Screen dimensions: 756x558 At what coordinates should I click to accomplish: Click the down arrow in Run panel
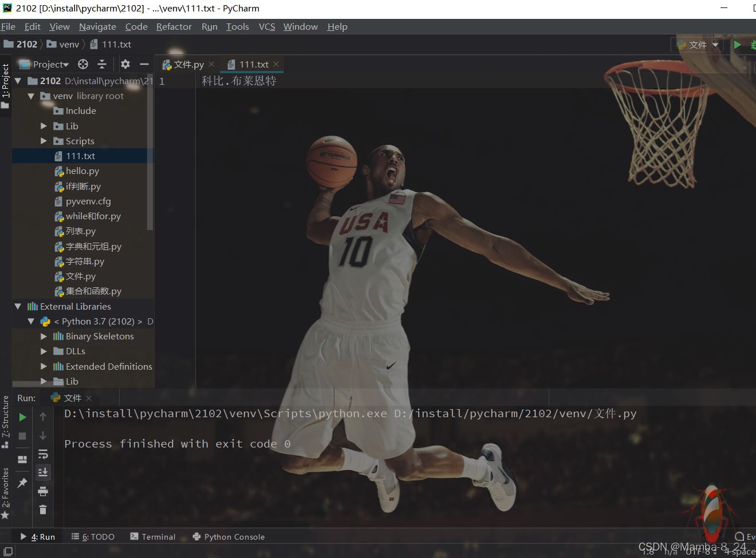coord(43,436)
